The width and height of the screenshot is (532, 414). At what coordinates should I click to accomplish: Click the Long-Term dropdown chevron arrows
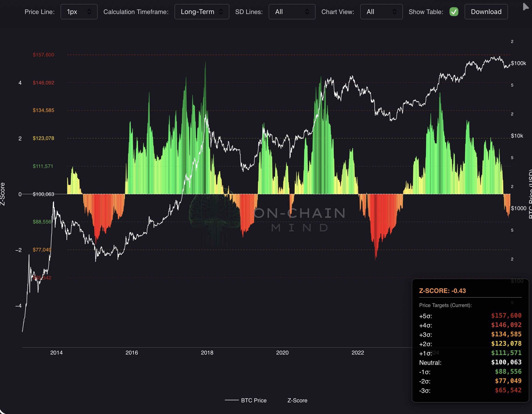221,12
